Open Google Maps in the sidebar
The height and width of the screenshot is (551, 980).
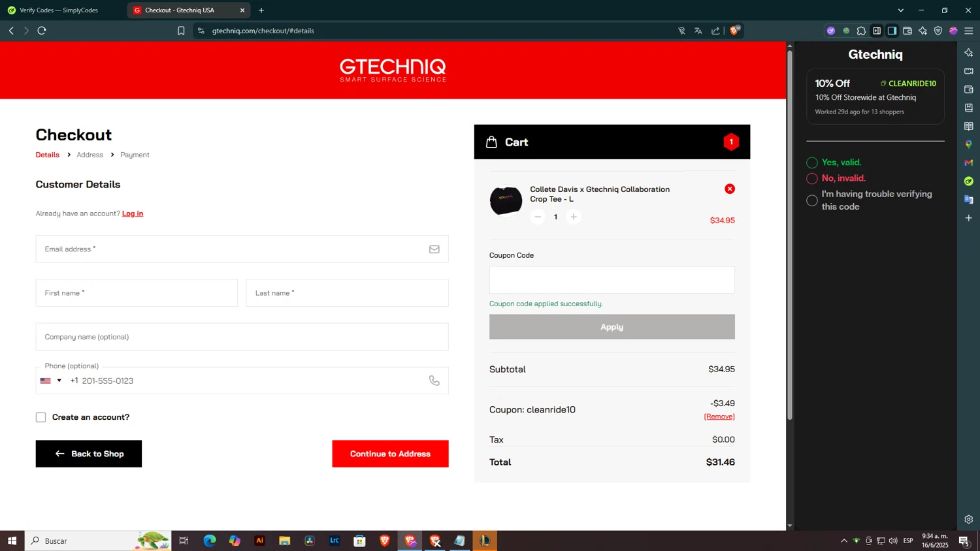tap(969, 144)
